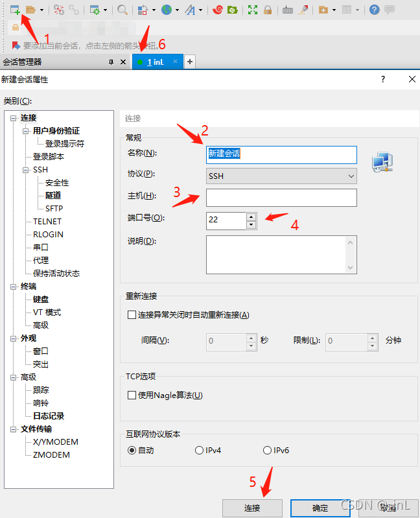Image resolution: width=420 pixels, height=518 pixels.
Task: Decrease the port number with down arrow
Action: click(251, 225)
